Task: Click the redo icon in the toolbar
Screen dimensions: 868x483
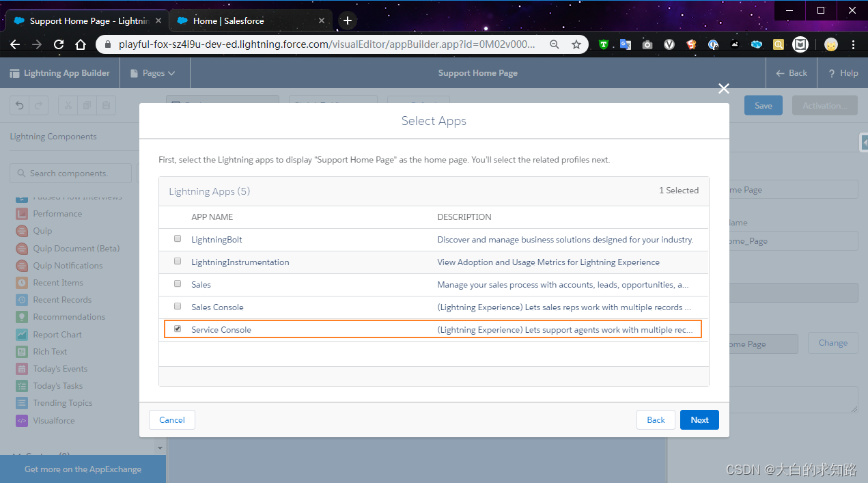Action: 39,105
